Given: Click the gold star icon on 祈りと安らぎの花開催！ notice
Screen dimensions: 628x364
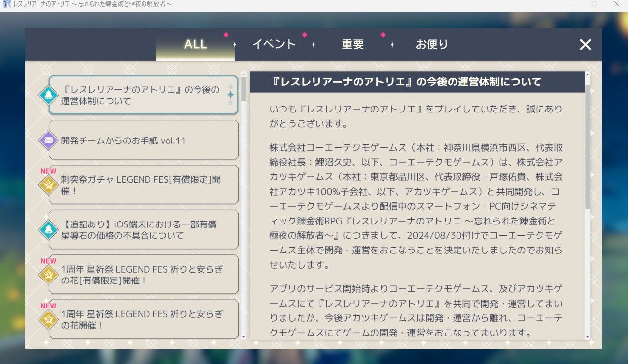Looking at the screenshot, I should 49,320.
